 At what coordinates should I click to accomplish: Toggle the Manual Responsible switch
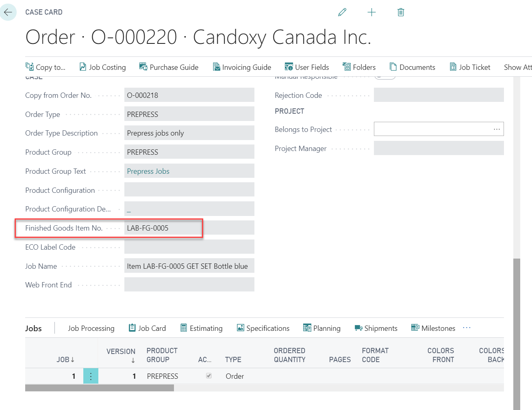[384, 77]
